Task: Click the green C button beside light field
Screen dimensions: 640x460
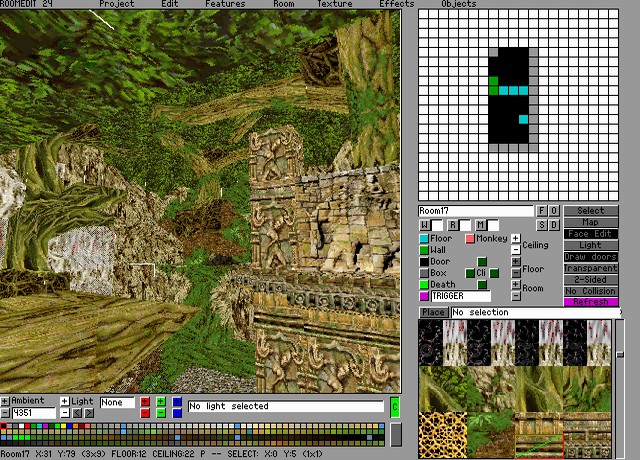Action: pos(394,406)
